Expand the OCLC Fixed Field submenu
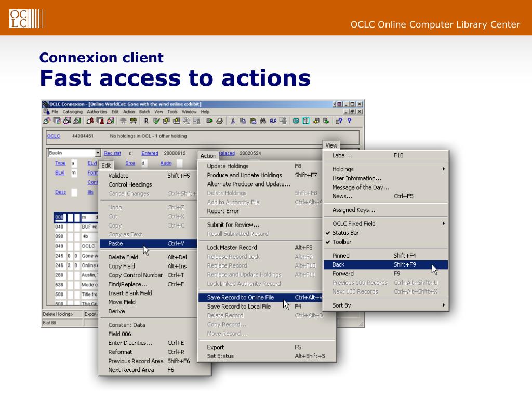This screenshot has width=532, height=399. coord(385,223)
